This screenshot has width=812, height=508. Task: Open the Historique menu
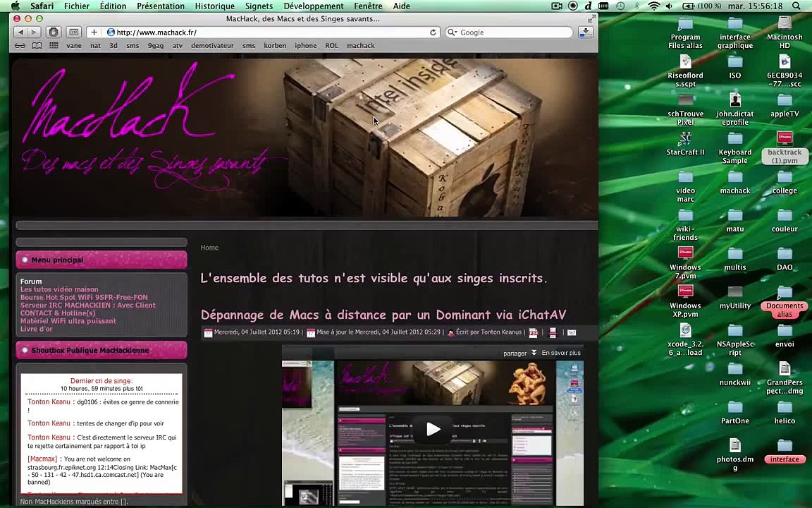click(x=214, y=6)
